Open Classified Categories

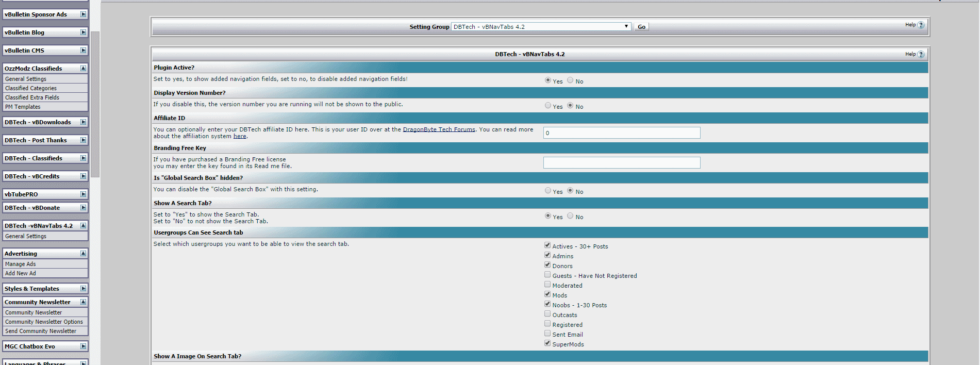[x=31, y=88]
